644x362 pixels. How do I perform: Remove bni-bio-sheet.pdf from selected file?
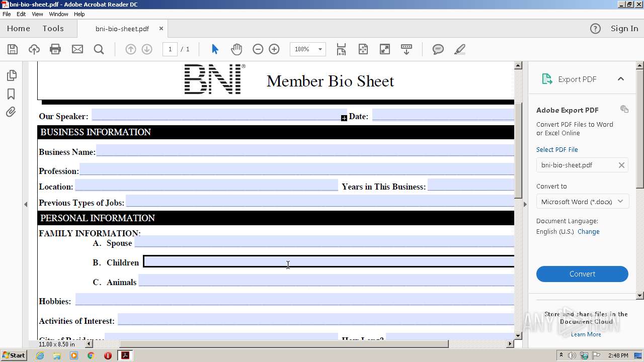click(x=621, y=165)
